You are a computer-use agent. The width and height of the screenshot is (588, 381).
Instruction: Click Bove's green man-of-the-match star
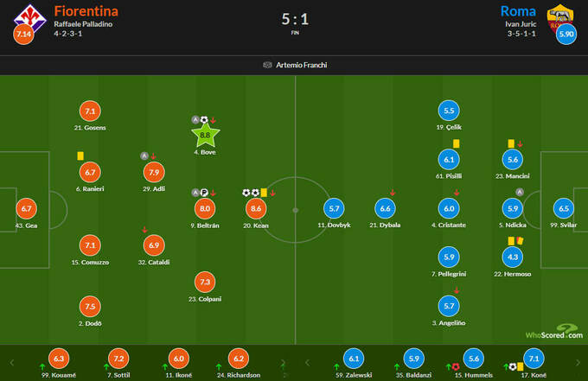coord(206,134)
